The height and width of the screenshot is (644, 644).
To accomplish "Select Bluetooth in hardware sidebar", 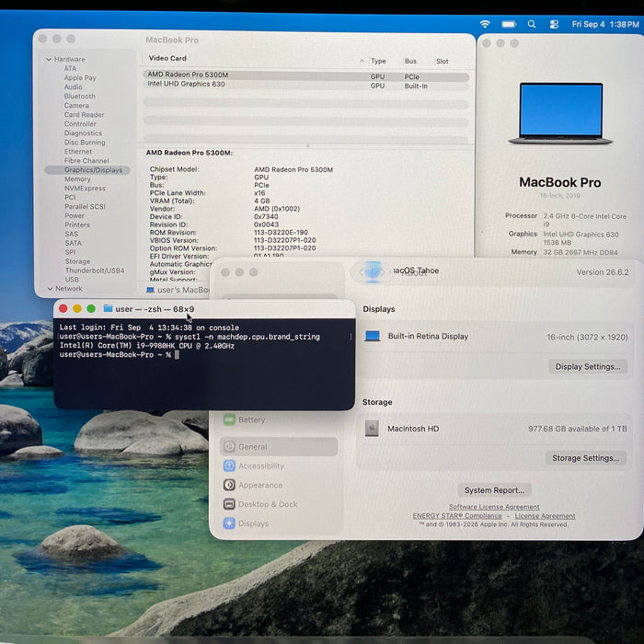I will tap(79, 96).
